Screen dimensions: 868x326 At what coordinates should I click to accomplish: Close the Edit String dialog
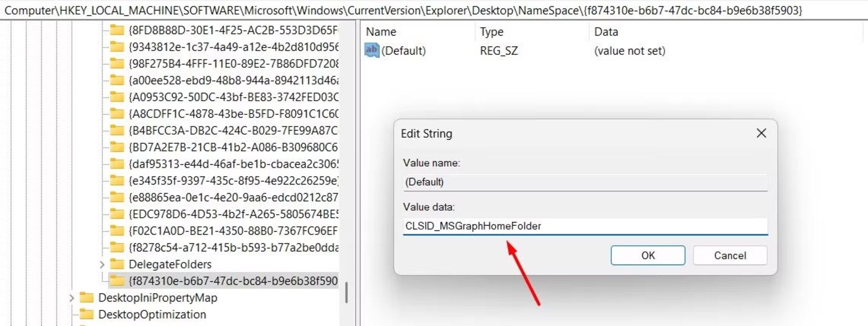pos(761,133)
